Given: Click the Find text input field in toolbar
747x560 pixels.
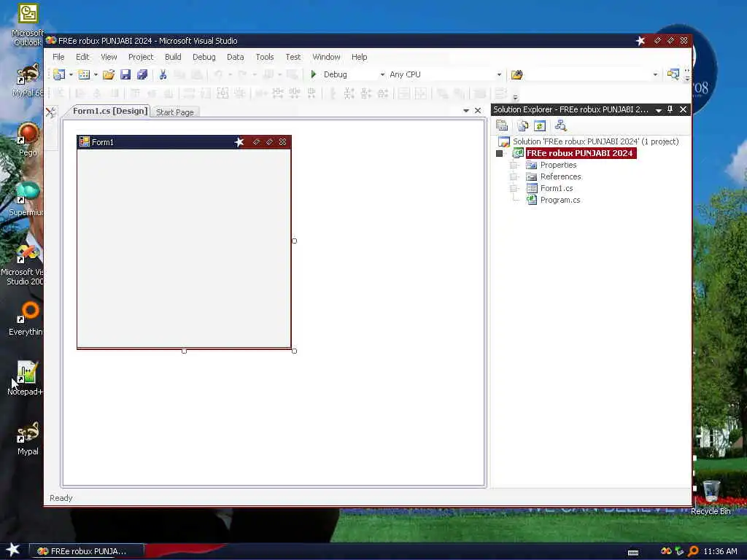Looking at the screenshot, I should pos(587,74).
